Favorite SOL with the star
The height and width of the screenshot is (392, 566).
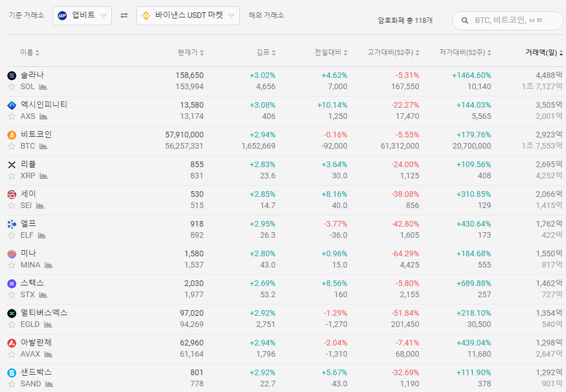pyautogui.click(x=12, y=87)
